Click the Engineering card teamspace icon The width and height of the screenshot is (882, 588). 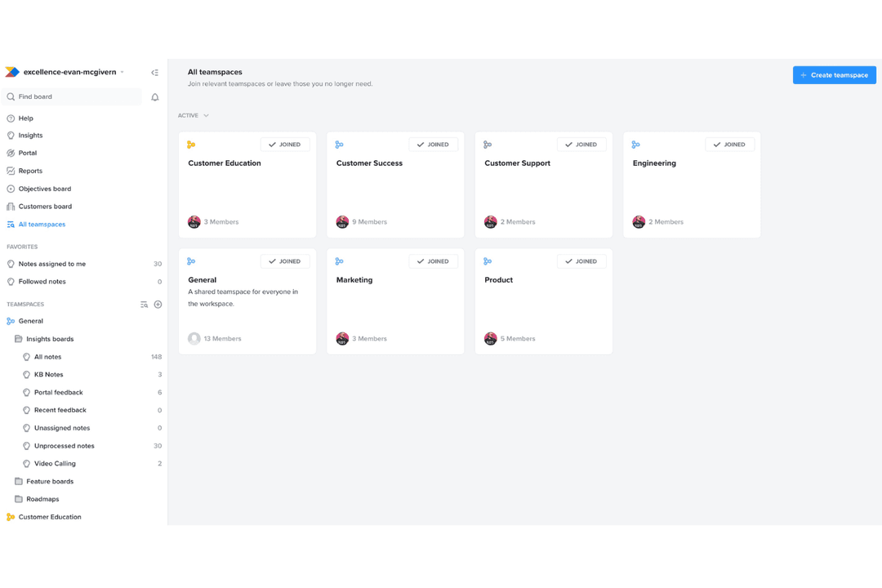click(635, 145)
